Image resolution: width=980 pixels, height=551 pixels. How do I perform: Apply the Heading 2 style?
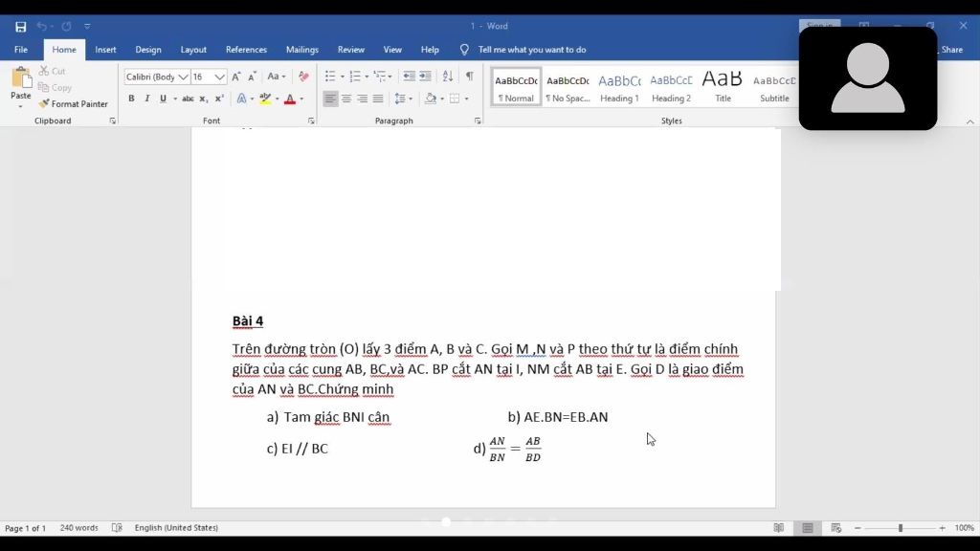click(671, 87)
